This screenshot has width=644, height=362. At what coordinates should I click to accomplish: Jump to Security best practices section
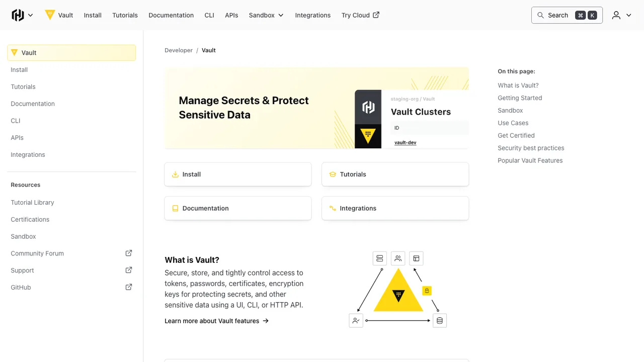tap(531, 148)
